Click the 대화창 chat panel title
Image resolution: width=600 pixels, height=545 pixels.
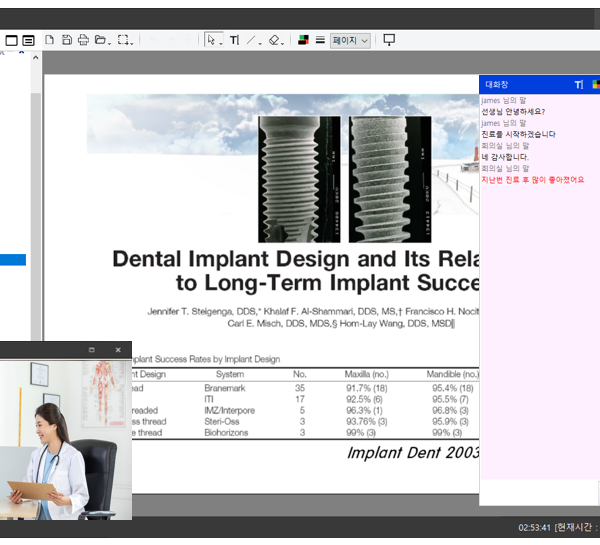point(497,85)
